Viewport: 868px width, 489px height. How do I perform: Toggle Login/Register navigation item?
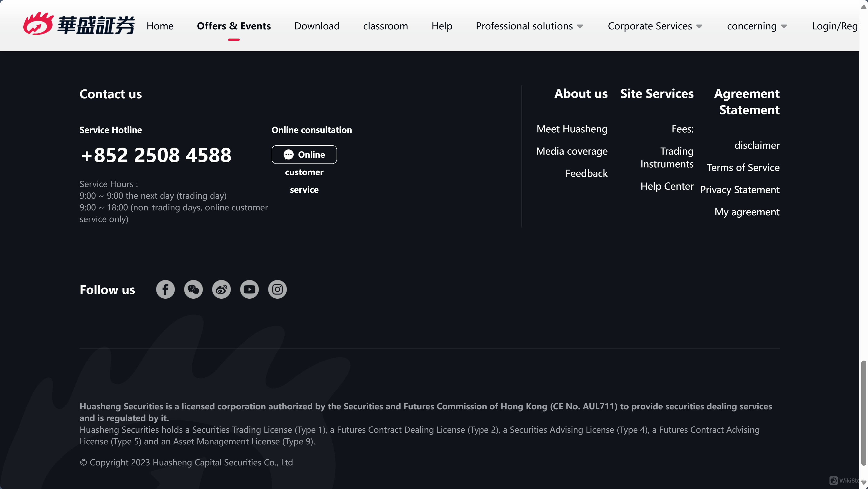pos(835,25)
